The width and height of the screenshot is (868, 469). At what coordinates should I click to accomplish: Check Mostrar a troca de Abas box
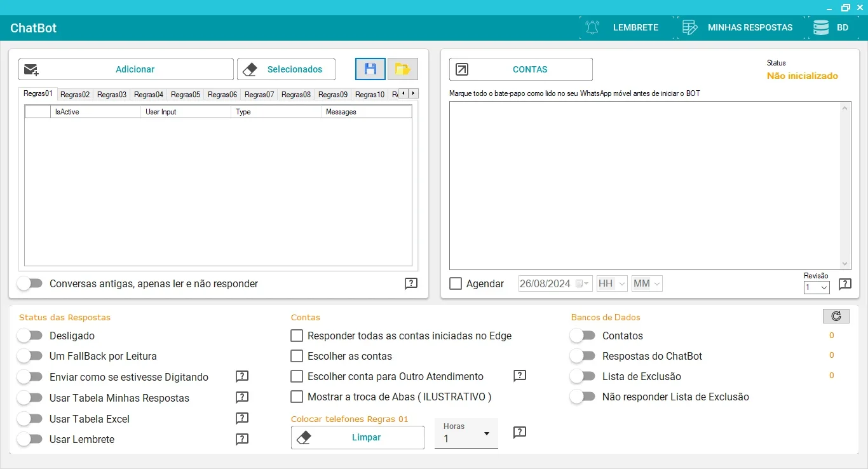tap(297, 397)
